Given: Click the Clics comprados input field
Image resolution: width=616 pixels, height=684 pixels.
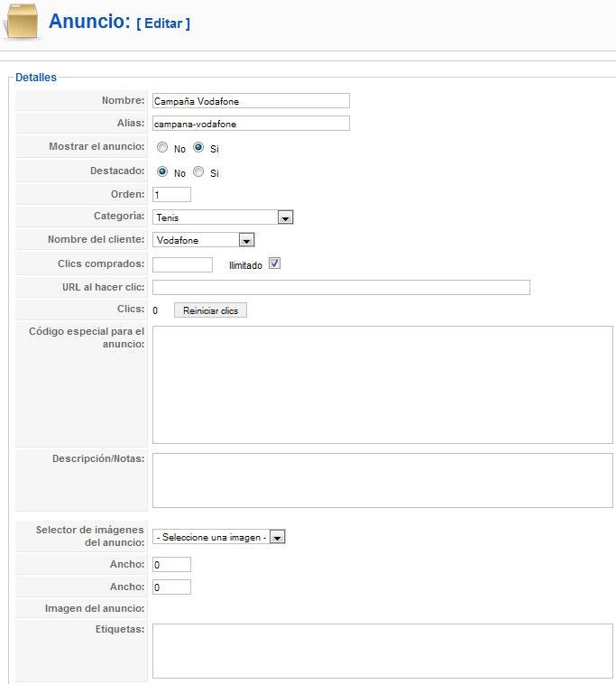Looking at the screenshot, I should point(183,264).
